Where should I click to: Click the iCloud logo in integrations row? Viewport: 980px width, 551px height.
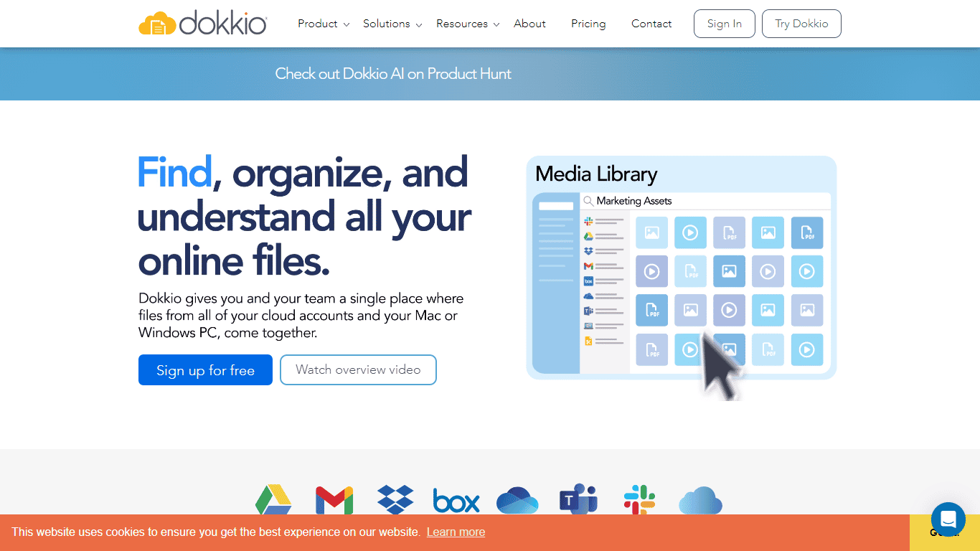pyautogui.click(x=700, y=500)
